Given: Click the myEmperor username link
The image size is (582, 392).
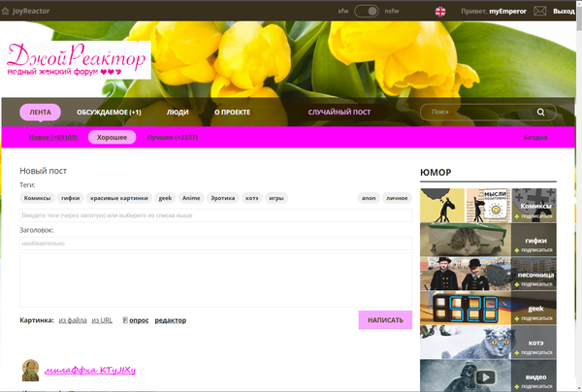Looking at the screenshot, I should [509, 11].
